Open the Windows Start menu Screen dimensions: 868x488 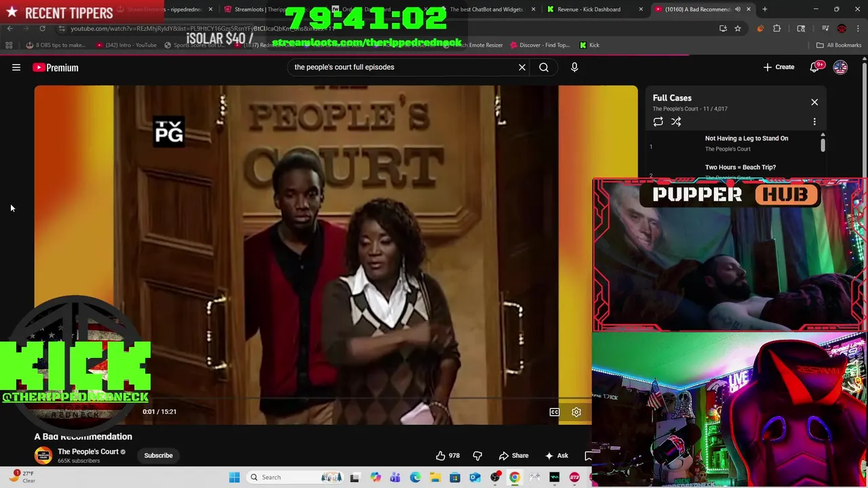tap(234, 477)
